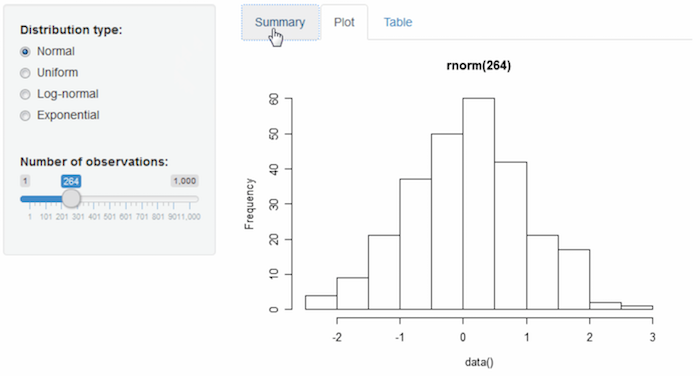Screen dimensions: 700x376
Task: Click the tallest histogram bar
Action: 479,204
